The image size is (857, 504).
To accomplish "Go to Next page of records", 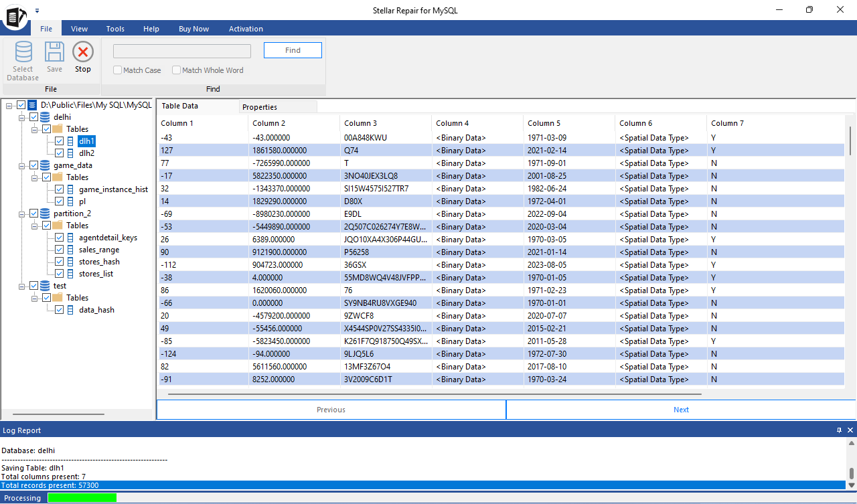I will point(681,410).
